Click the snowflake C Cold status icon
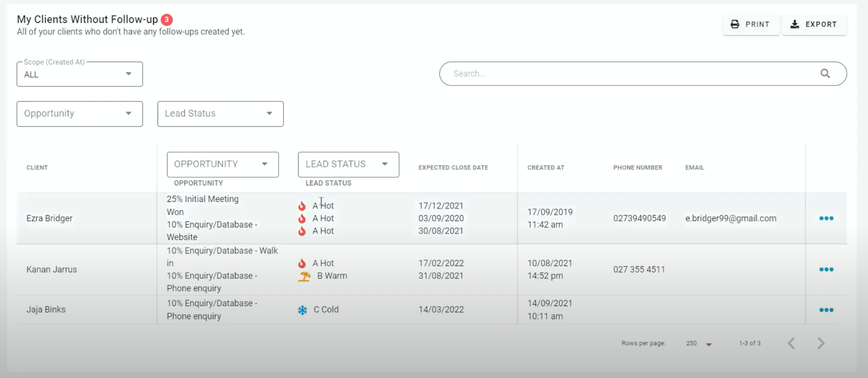 pyautogui.click(x=302, y=310)
